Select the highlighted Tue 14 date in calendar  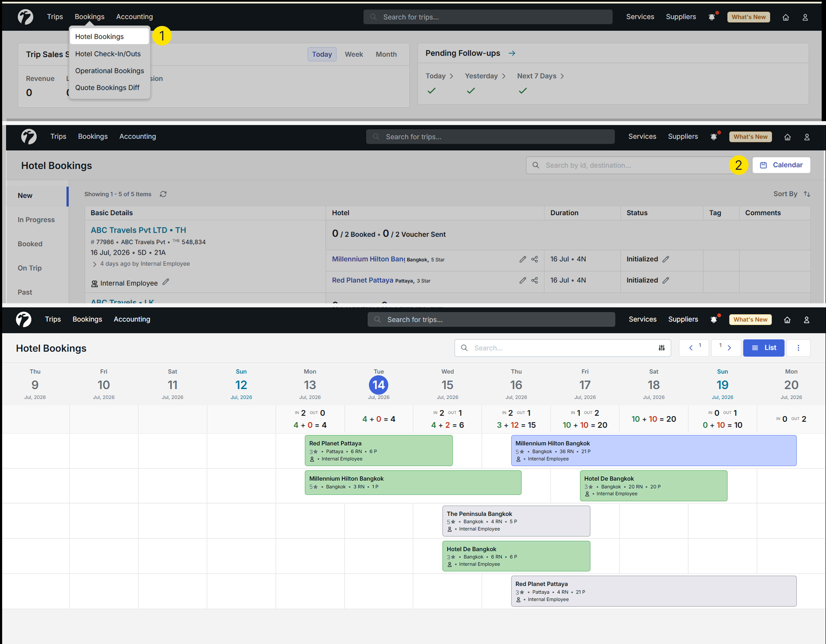(x=379, y=385)
